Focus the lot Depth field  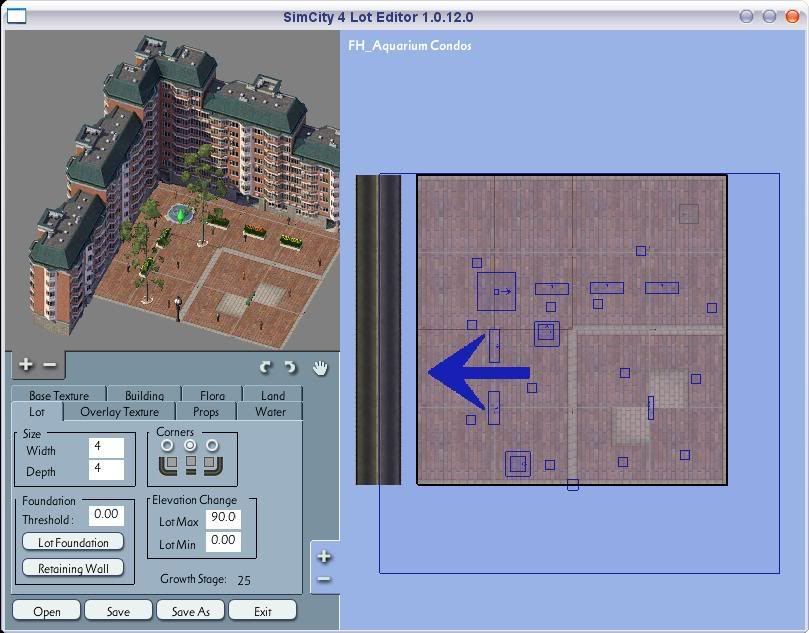click(106, 469)
